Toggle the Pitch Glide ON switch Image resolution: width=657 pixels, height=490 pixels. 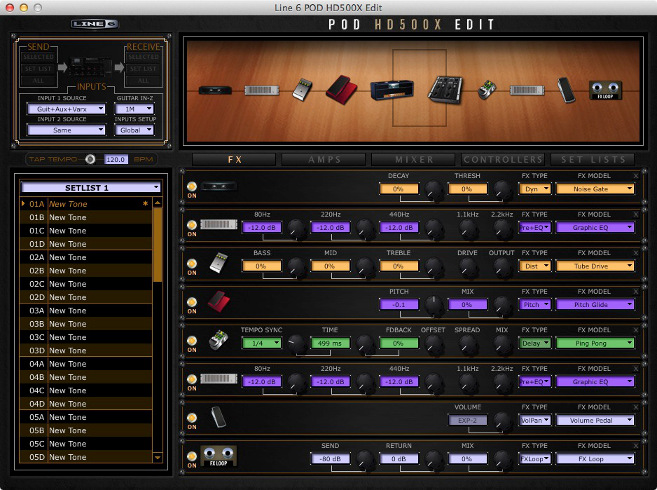point(192,302)
